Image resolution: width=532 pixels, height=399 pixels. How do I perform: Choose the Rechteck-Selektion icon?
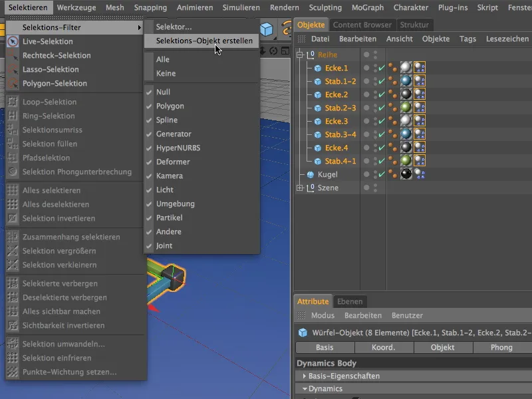pos(13,55)
